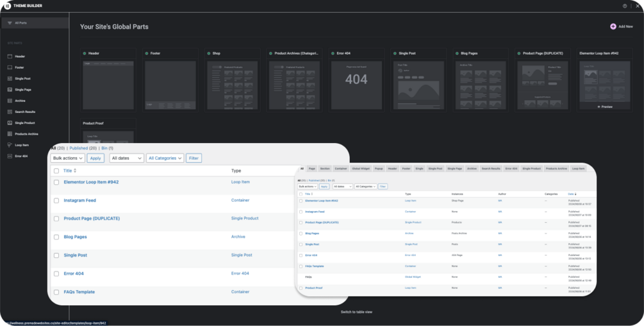This screenshot has width=644, height=326.
Task: Switch to the Container tab
Action: 340,169
